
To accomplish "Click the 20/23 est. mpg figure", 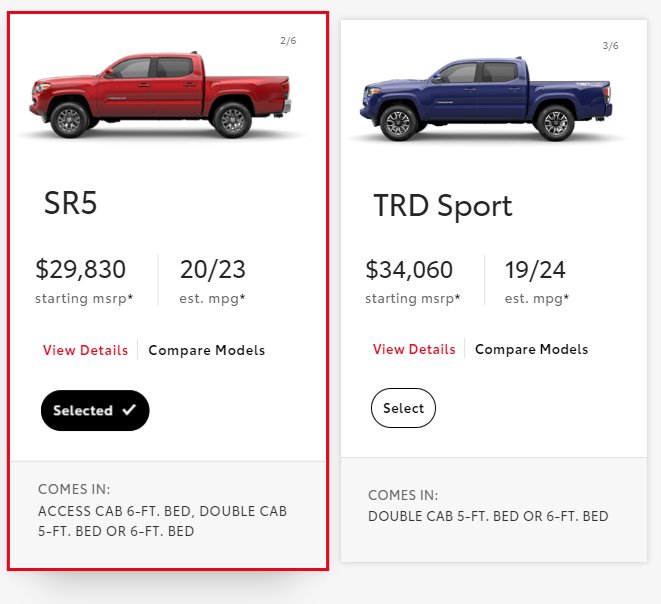I will [212, 269].
